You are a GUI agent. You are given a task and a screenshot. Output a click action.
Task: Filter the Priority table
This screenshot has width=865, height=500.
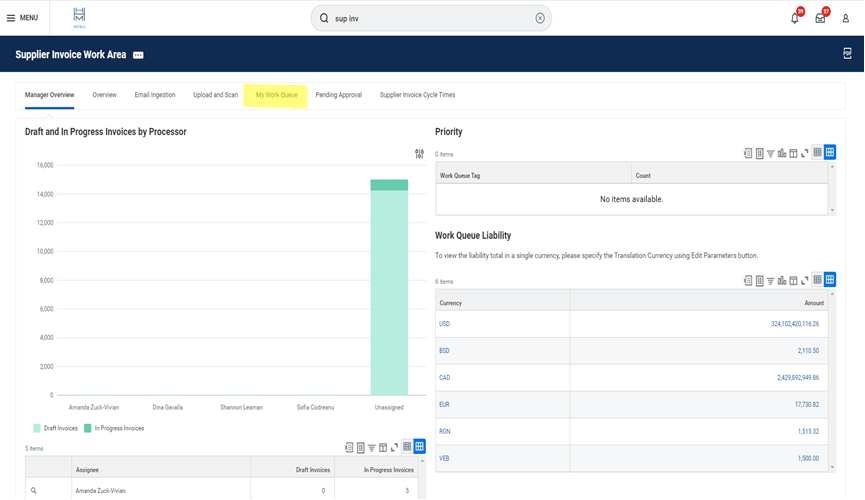771,153
